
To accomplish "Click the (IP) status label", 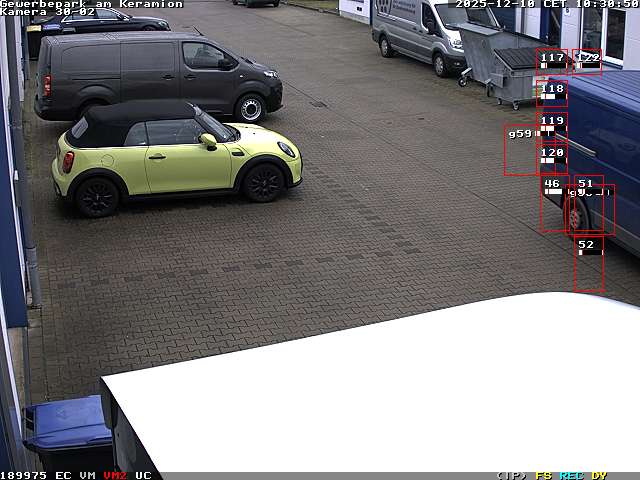I will tap(511, 475).
